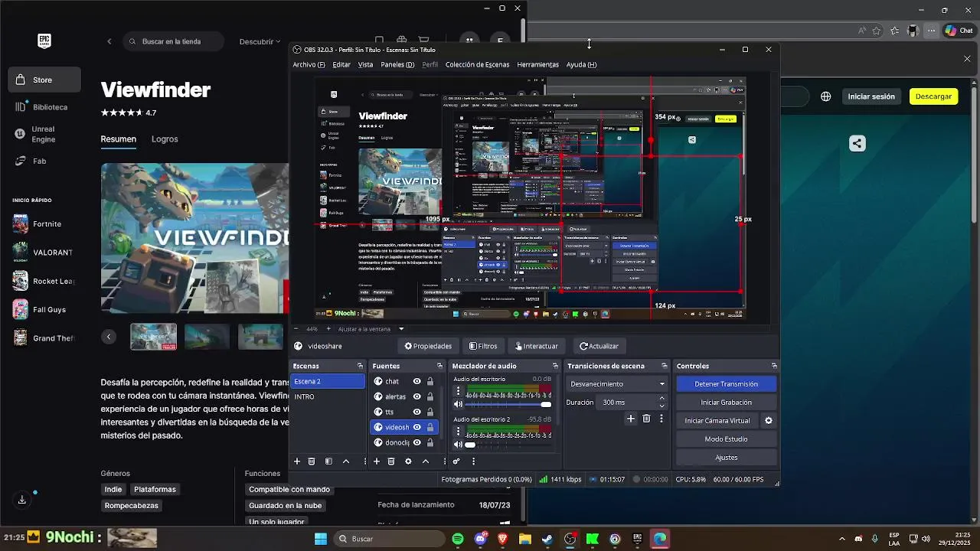
Task: Open advanced audio properties gears icon
Action: coord(456,461)
